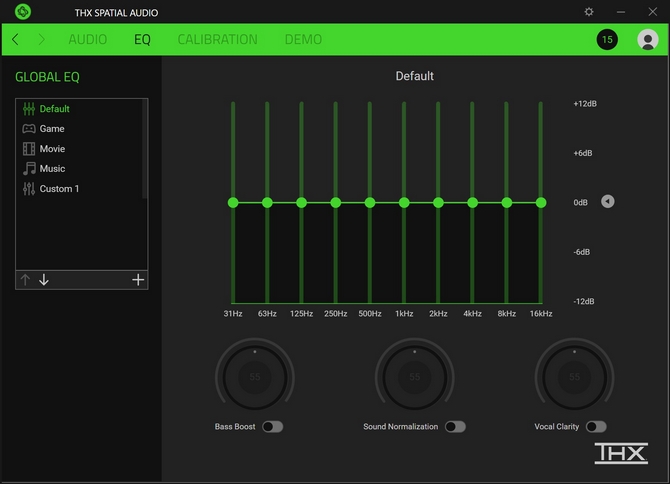
Task: Add a new EQ preset with plus
Action: pos(138,280)
